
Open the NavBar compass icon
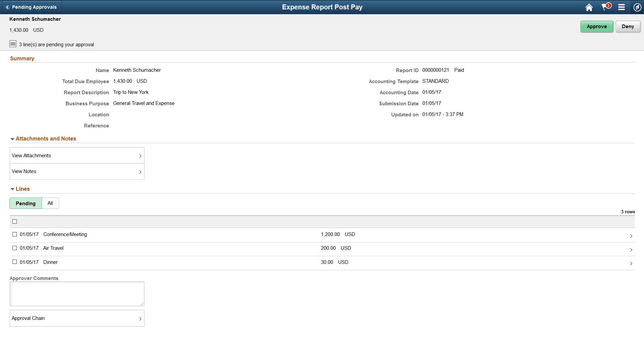pyautogui.click(x=637, y=7)
